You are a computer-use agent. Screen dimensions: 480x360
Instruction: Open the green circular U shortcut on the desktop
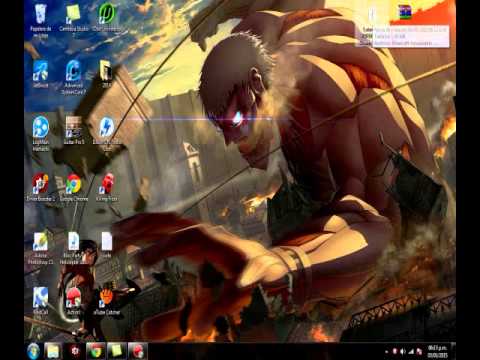click(107, 18)
